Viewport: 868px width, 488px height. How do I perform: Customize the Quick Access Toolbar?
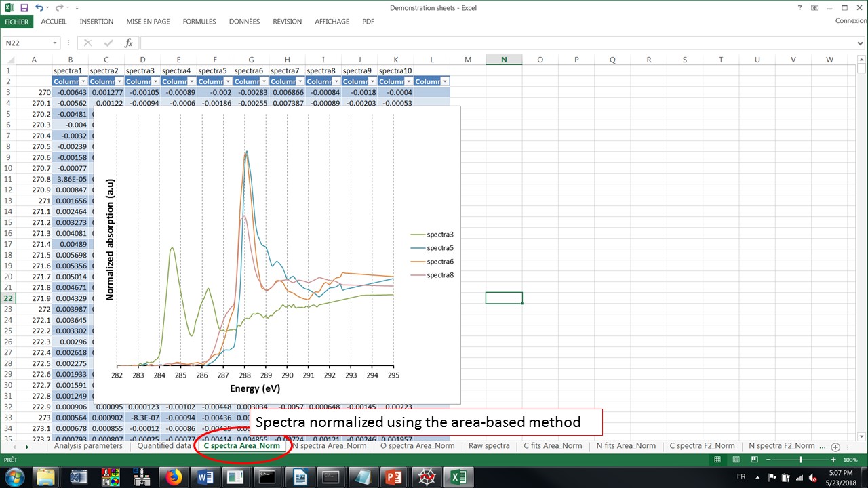pyautogui.click(x=77, y=9)
